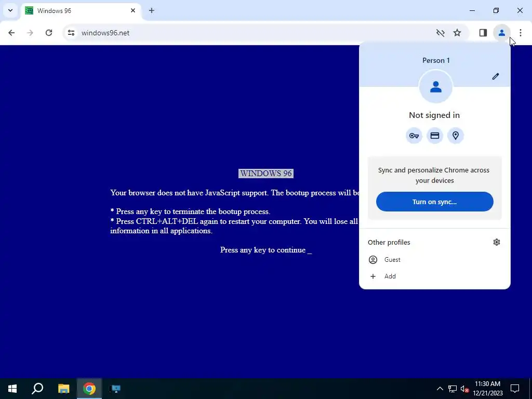Open the Chrome three-dot menu
This screenshot has width=532, height=399.
[521, 33]
